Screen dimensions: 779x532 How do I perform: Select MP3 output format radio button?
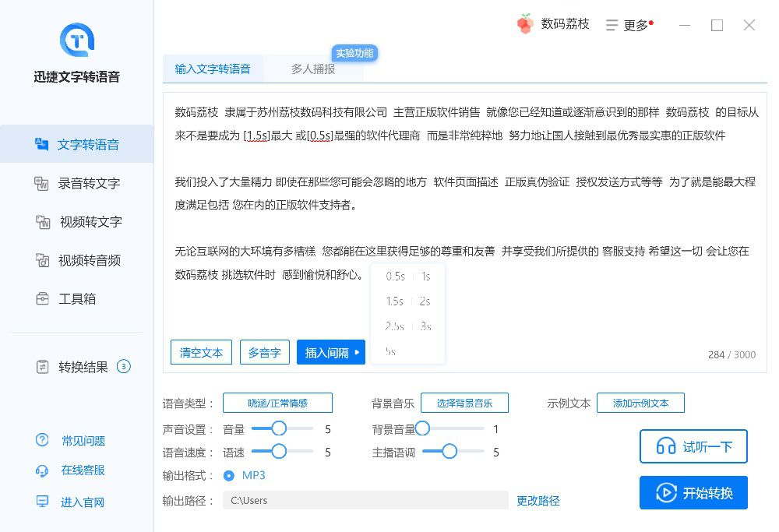pos(228,476)
